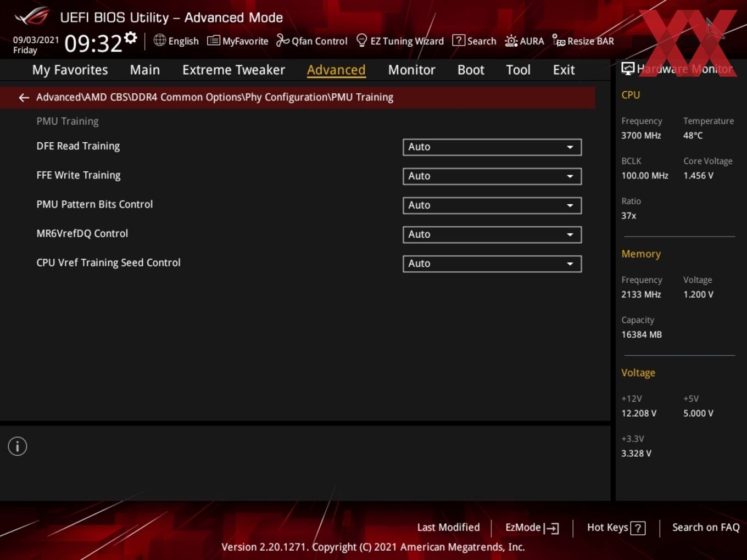
Task: Click Search on FAQ
Action: 706,528
